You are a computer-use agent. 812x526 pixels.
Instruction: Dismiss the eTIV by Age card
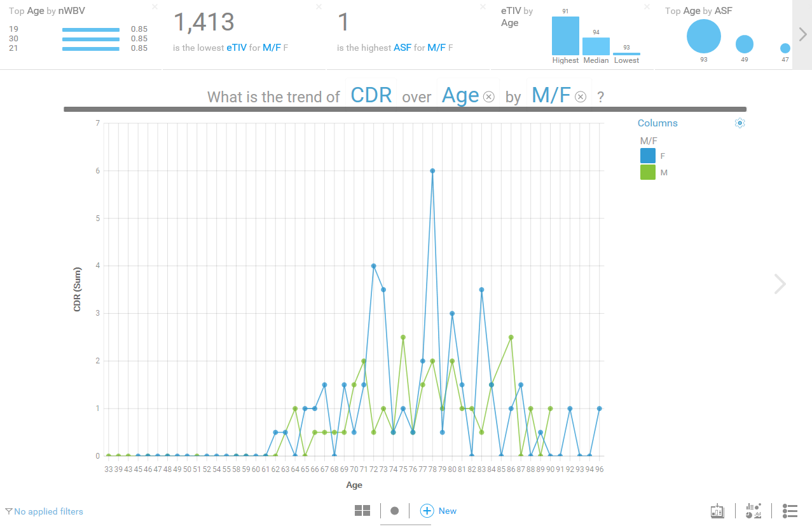(647, 6)
